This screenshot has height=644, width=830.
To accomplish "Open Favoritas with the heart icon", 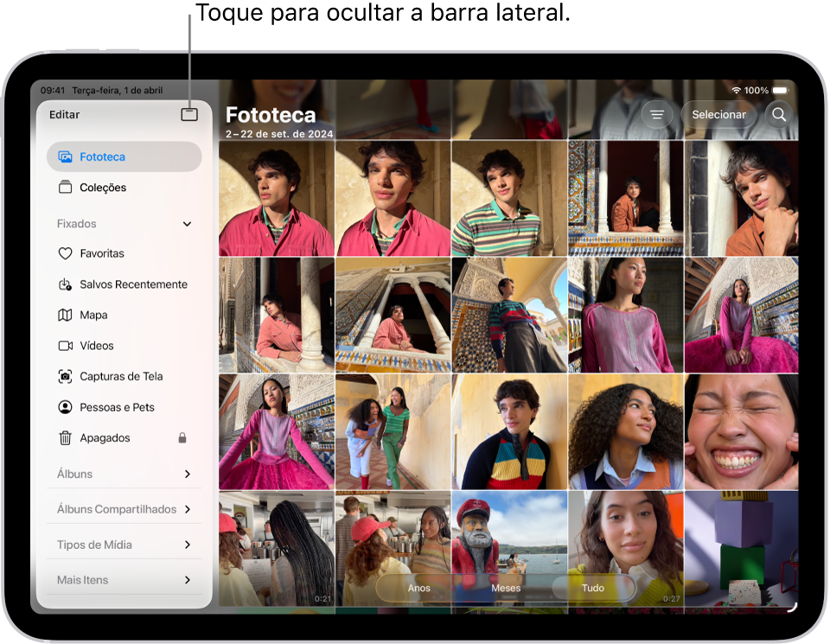I will [x=101, y=253].
